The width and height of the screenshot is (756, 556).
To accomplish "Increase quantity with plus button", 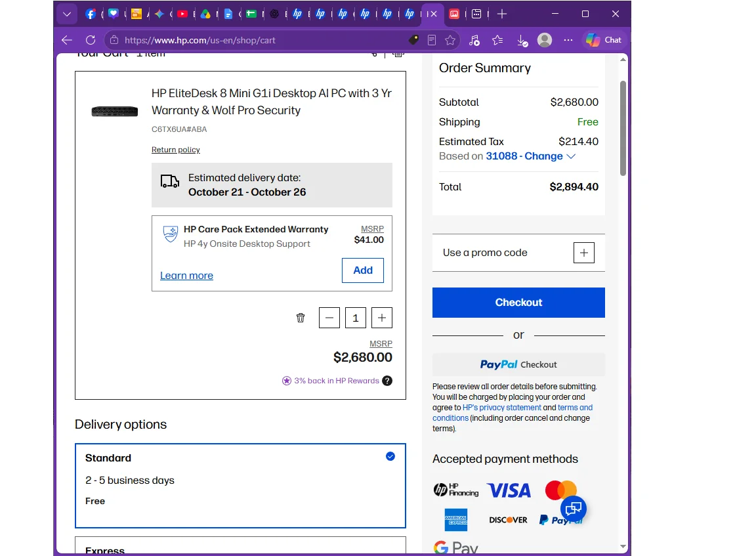I will pos(382,318).
